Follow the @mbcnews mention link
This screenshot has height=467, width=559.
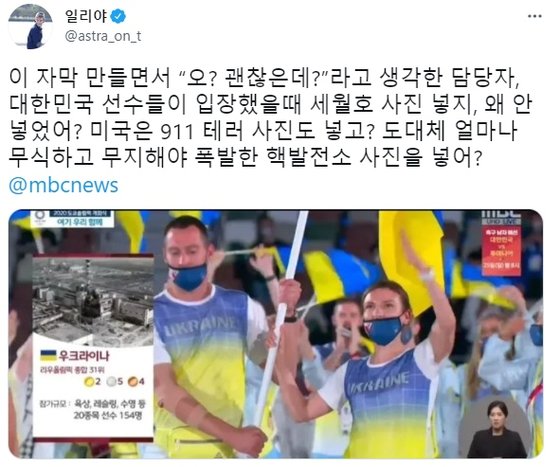click(x=63, y=185)
